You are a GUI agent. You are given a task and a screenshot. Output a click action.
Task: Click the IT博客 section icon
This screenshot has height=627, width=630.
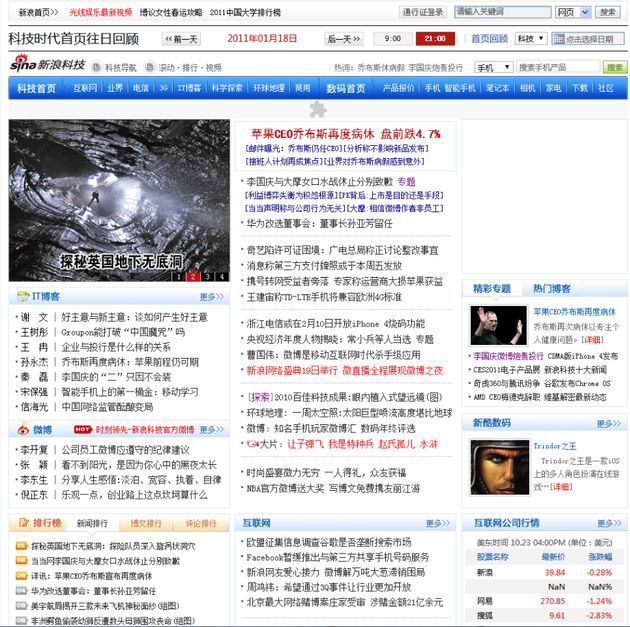23,296
